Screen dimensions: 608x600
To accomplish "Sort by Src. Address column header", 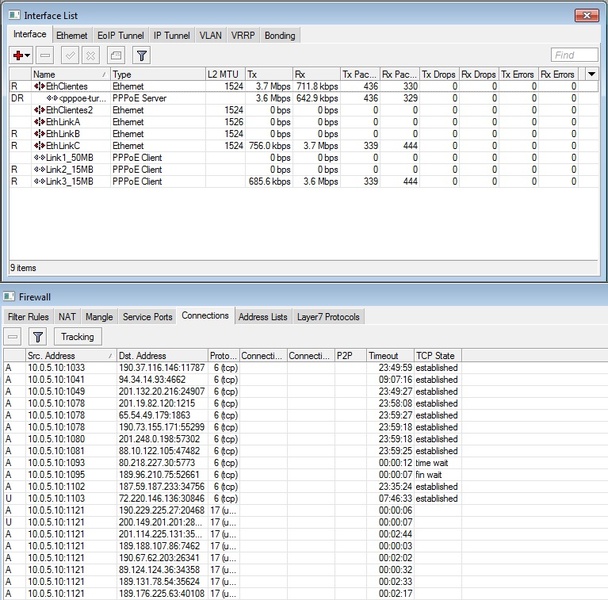I will pyautogui.click(x=71, y=355).
